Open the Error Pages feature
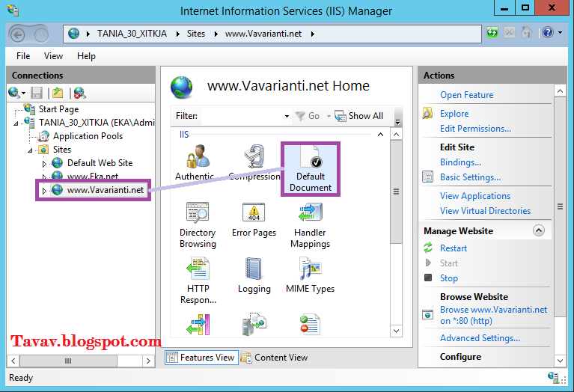 coord(254,220)
